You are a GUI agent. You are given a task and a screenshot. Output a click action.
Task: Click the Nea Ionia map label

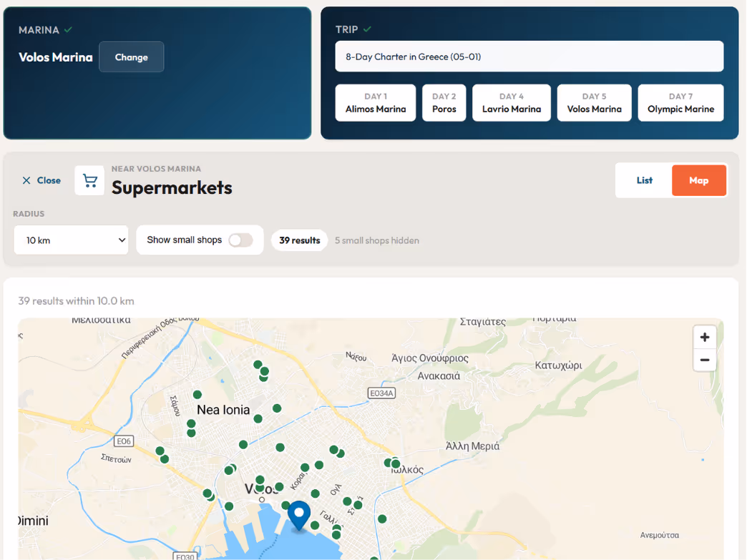point(223,410)
